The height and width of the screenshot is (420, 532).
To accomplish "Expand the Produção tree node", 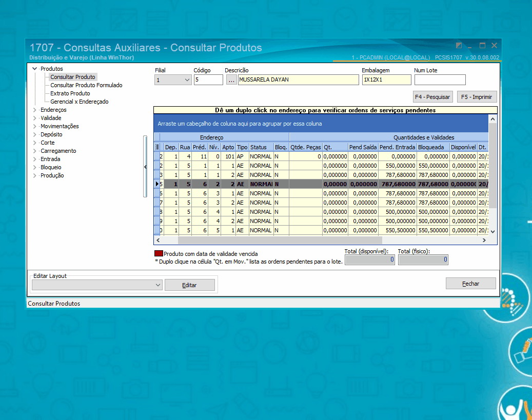I will (34, 175).
